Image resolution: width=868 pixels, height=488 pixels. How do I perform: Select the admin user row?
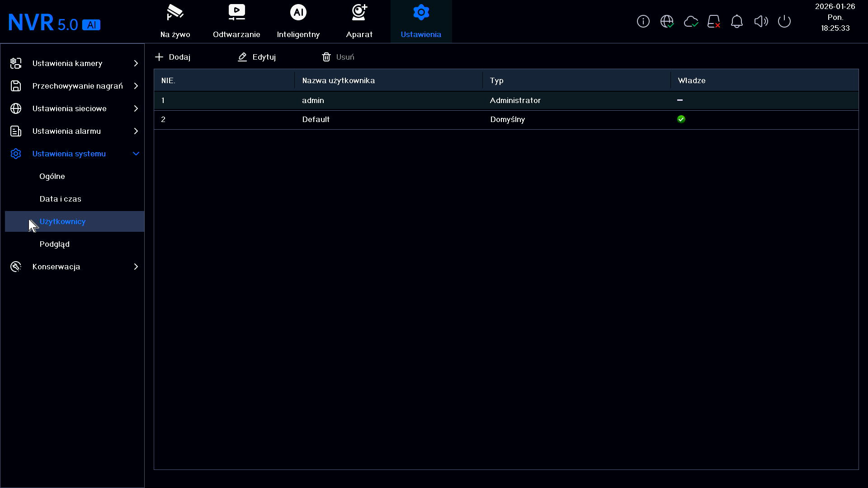506,100
